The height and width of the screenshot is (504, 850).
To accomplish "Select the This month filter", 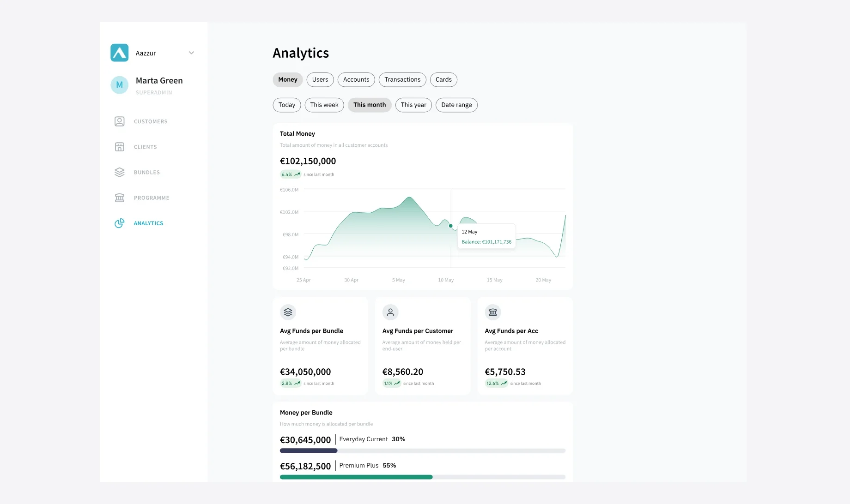I will (370, 105).
